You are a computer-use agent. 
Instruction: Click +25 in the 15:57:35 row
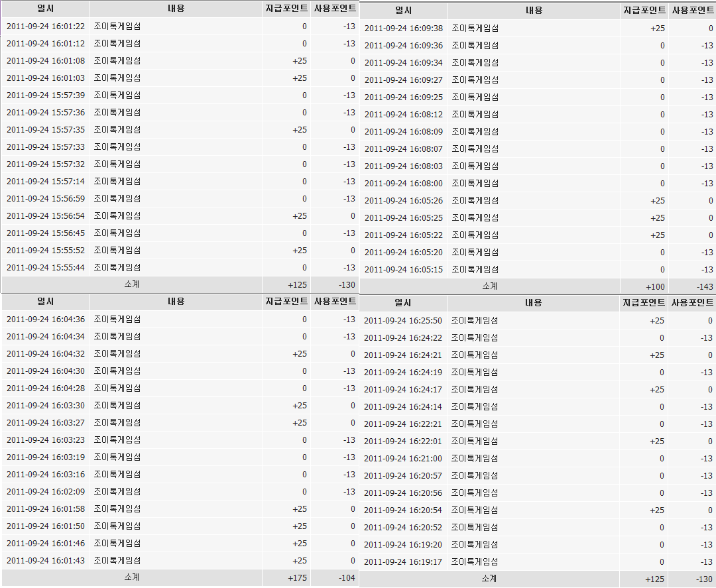[300, 130]
